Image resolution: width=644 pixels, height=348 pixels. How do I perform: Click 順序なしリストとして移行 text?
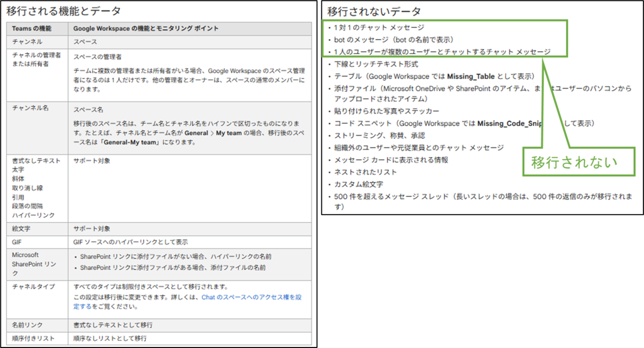point(110,338)
